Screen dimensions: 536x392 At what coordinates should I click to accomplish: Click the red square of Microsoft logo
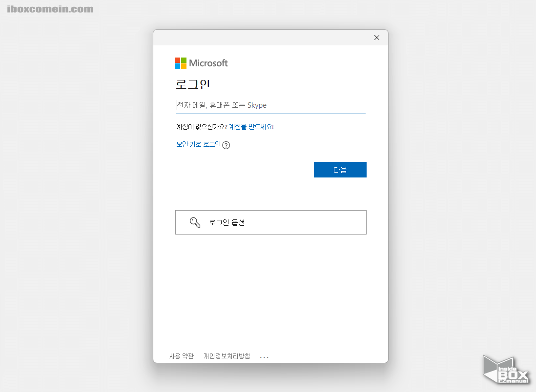178,60
